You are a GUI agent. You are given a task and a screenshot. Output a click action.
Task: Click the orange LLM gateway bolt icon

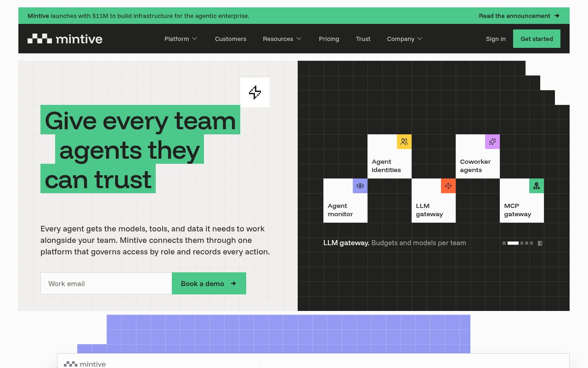click(448, 186)
